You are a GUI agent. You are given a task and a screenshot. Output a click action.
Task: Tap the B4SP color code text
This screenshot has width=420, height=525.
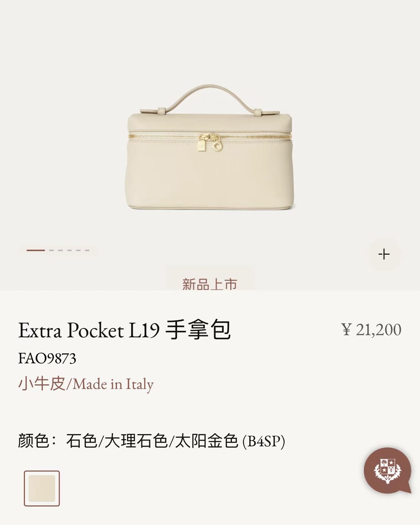[x=264, y=442]
